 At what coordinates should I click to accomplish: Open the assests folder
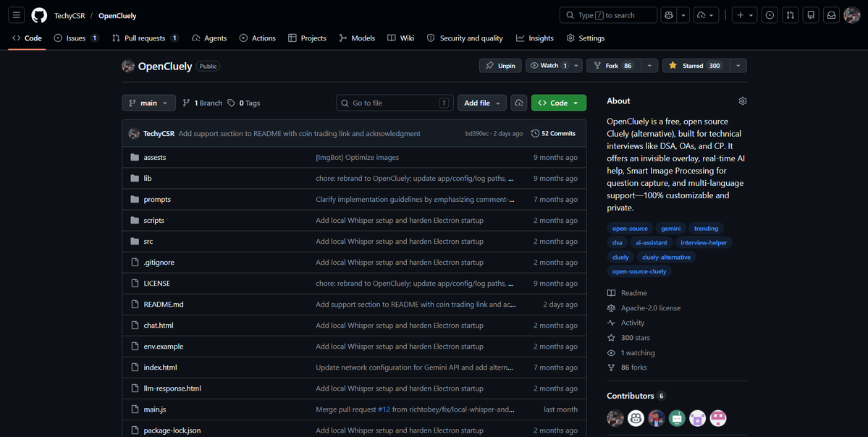[x=154, y=158]
